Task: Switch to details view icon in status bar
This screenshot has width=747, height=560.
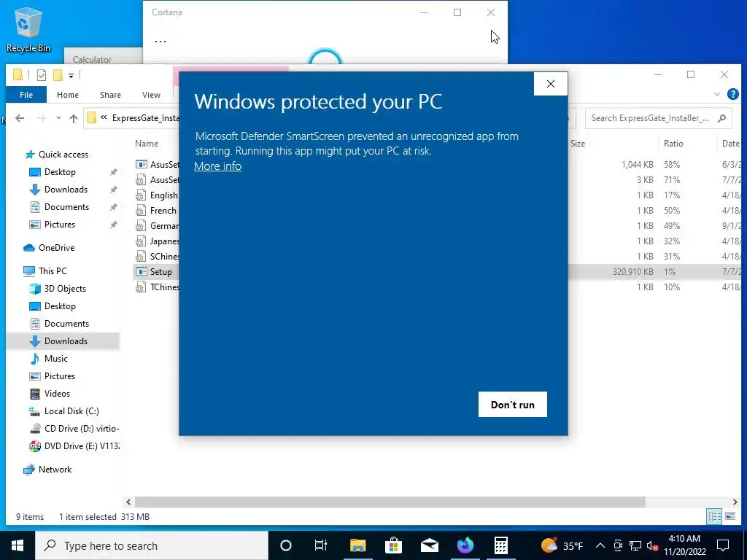Action: [714, 516]
